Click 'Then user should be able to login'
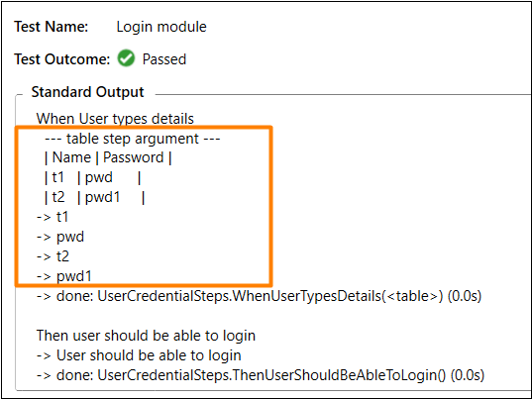Screen dimensions: 532x399 tap(146, 336)
